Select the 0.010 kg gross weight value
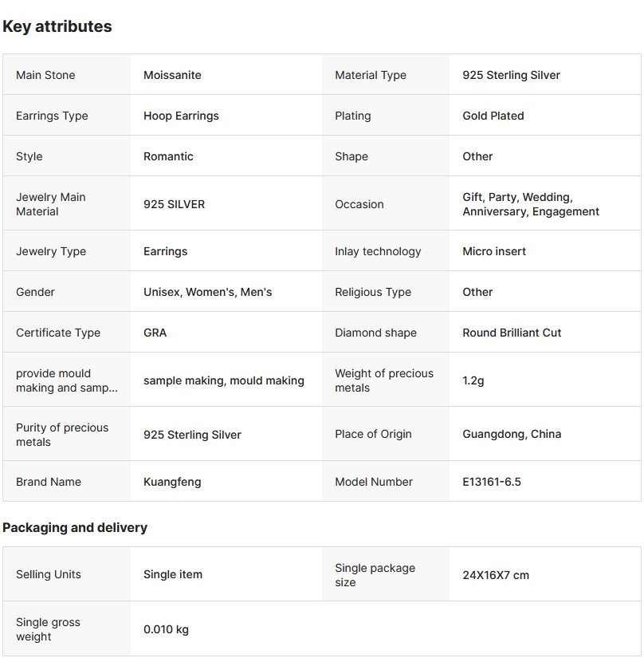Viewport: 644px width, 658px height. (166, 629)
